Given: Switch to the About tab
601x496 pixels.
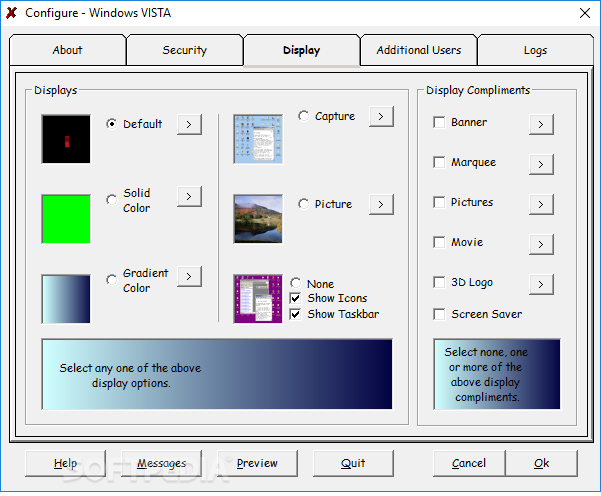Looking at the screenshot, I should point(67,50).
